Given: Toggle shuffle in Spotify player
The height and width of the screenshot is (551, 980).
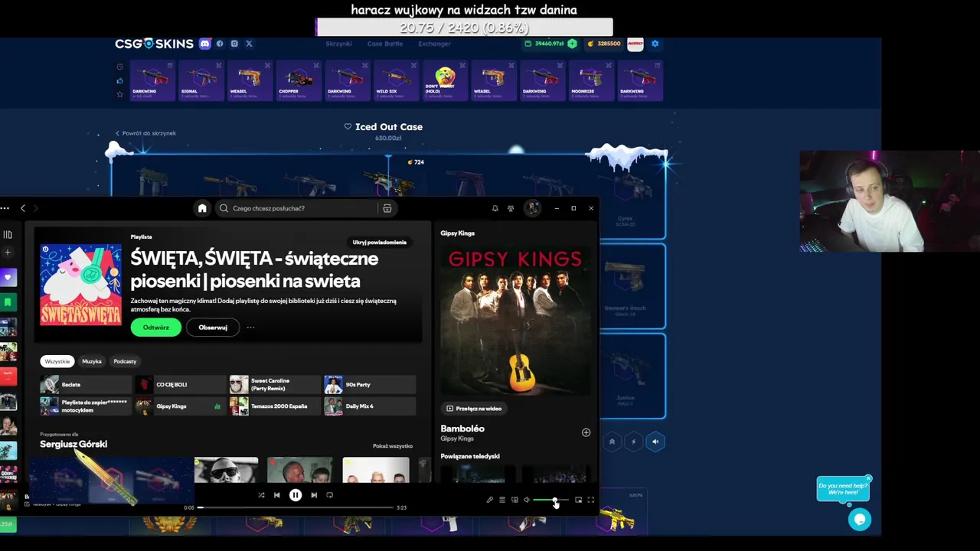Looking at the screenshot, I should (x=261, y=495).
